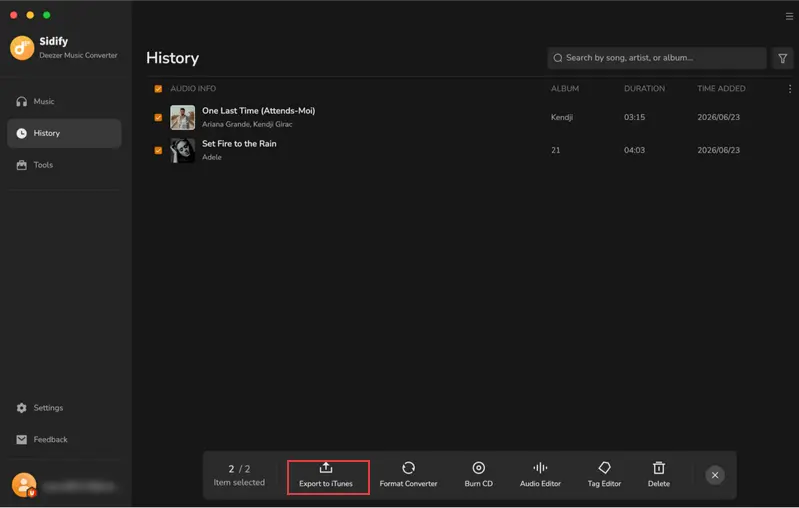Uncheck One Last Time (Attends-Moi) checkbox

pos(158,117)
